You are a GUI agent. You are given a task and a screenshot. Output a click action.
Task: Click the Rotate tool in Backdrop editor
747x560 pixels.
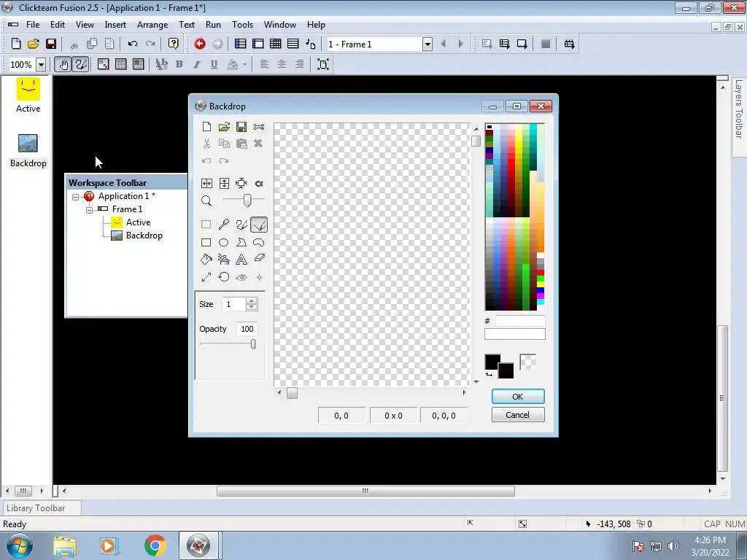(224, 277)
